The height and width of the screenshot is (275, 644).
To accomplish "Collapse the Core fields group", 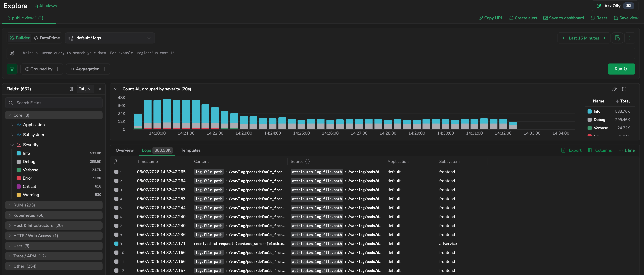I will pos(54,115).
